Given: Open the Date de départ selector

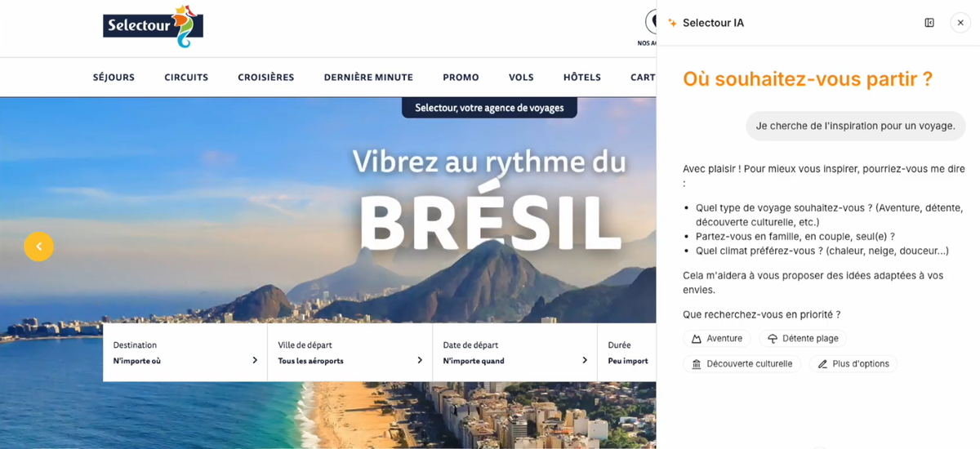Looking at the screenshot, I should (x=515, y=353).
